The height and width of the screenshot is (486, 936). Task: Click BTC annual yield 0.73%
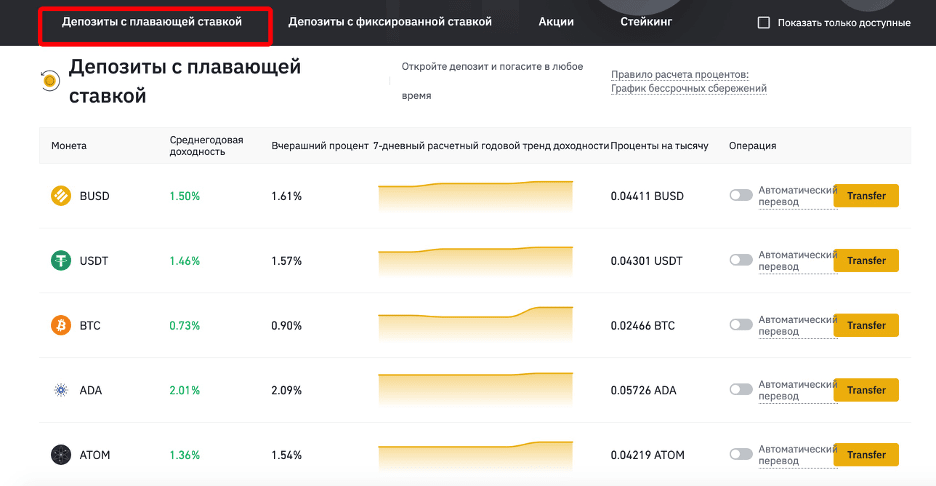pyautogui.click(x=184, y=325)
